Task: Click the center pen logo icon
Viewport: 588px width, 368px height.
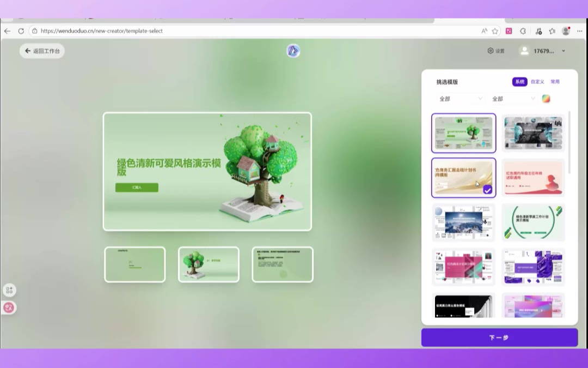Action: click(x=293, y=51)
